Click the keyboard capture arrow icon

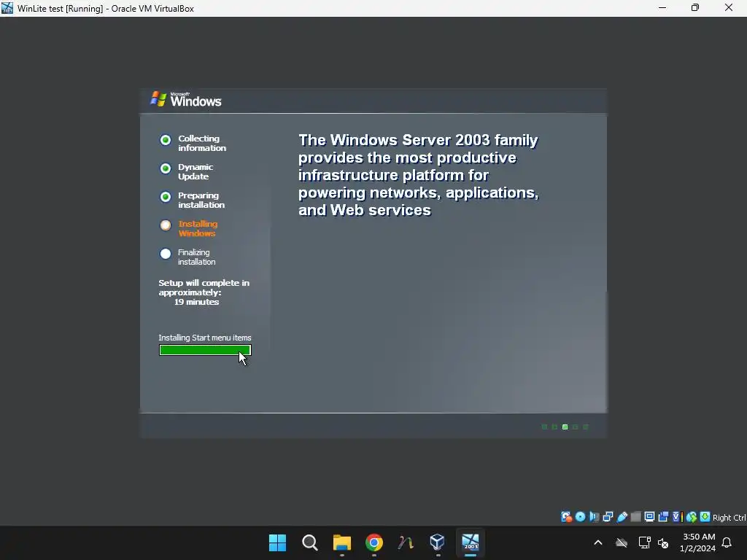tap(705, 517)
